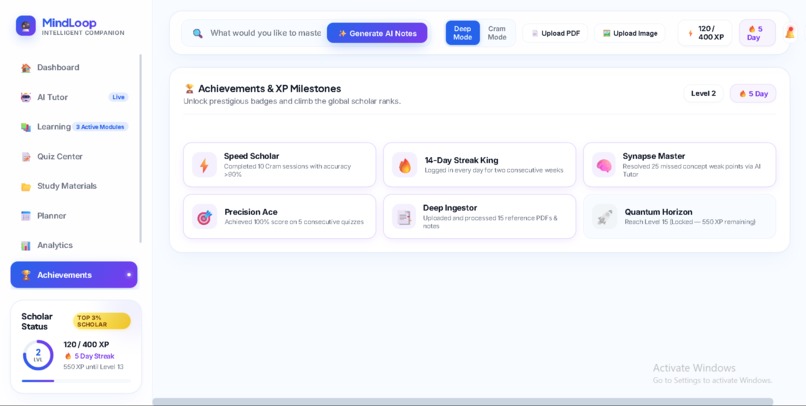Click the MindLoop logo icon

26,26
